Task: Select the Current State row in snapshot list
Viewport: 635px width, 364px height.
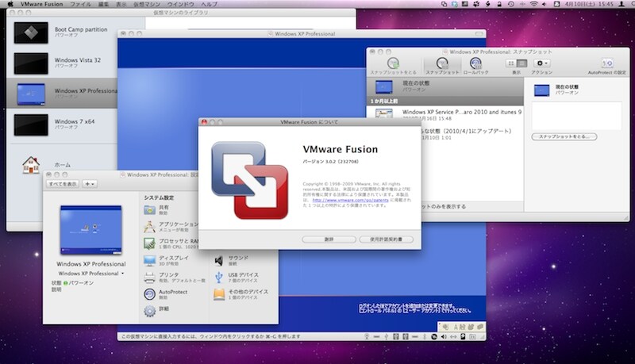Action: click(444, 86)
